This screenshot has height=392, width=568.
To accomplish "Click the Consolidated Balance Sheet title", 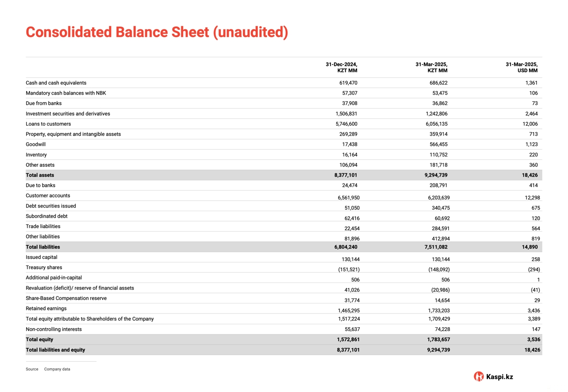I will 156,32.
